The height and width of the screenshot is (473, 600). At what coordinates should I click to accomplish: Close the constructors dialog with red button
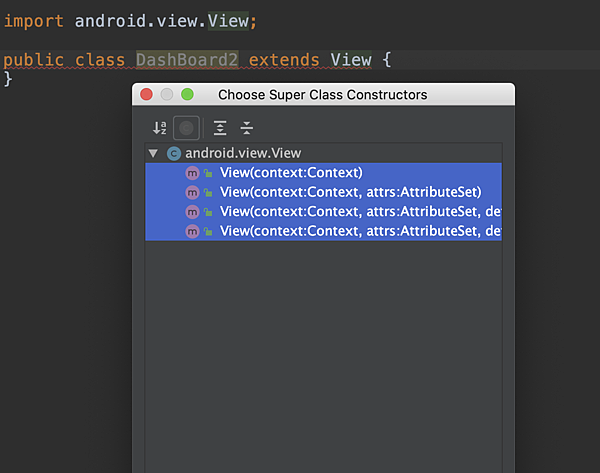[147, 94]
